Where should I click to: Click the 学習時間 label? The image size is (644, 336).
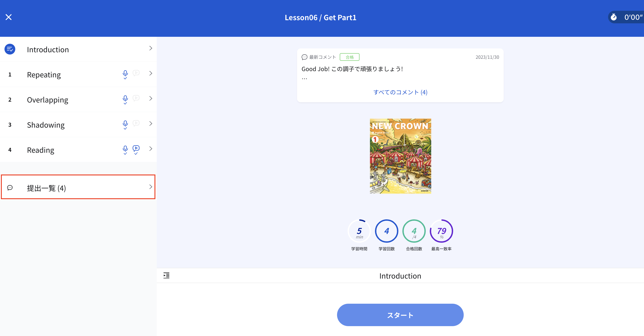point(359,249)
